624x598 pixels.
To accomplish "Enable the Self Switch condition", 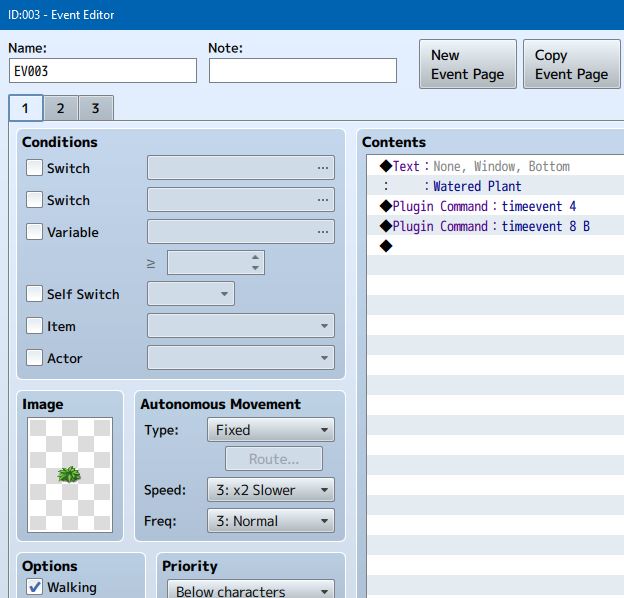I will [x=35, y=294].
